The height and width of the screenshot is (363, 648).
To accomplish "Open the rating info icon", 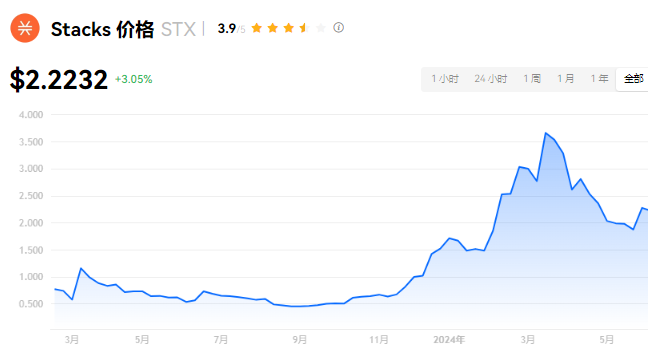I will (x=338, y=28).
